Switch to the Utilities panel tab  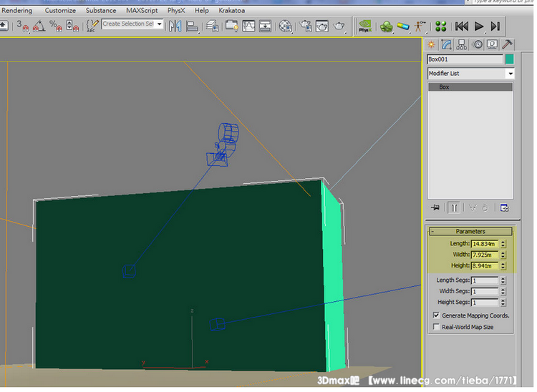pos(507,45)
